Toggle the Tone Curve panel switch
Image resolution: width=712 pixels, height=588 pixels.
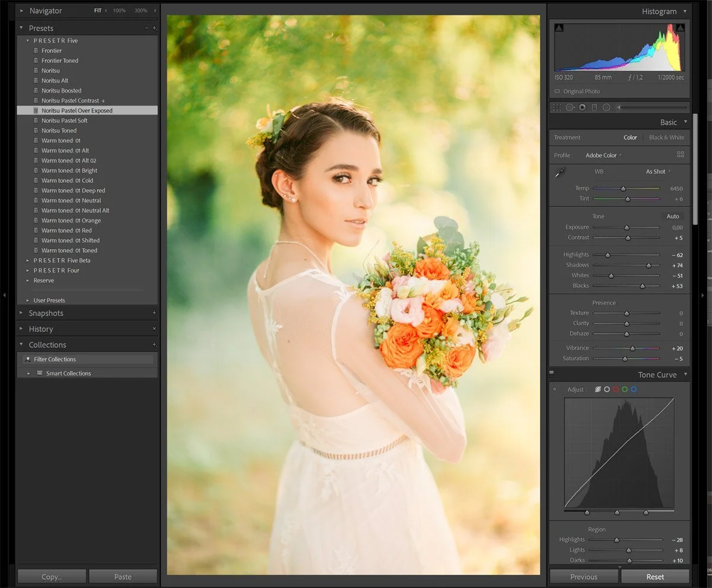click(551, 374)
